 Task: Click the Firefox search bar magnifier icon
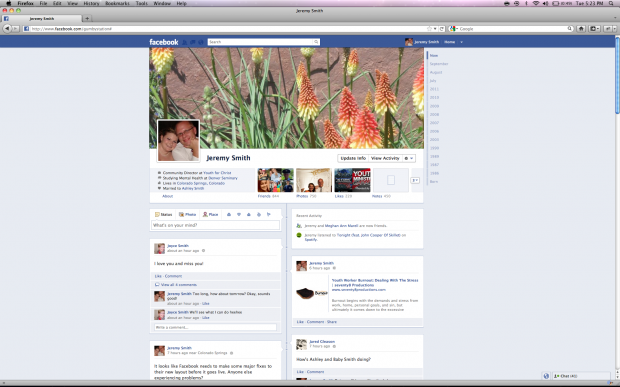tap(570, 29)
